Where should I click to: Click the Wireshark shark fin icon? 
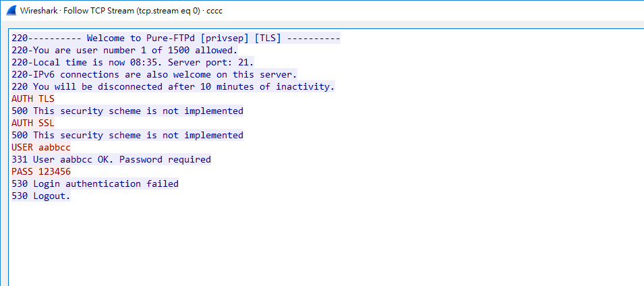(x=11, y=11)
